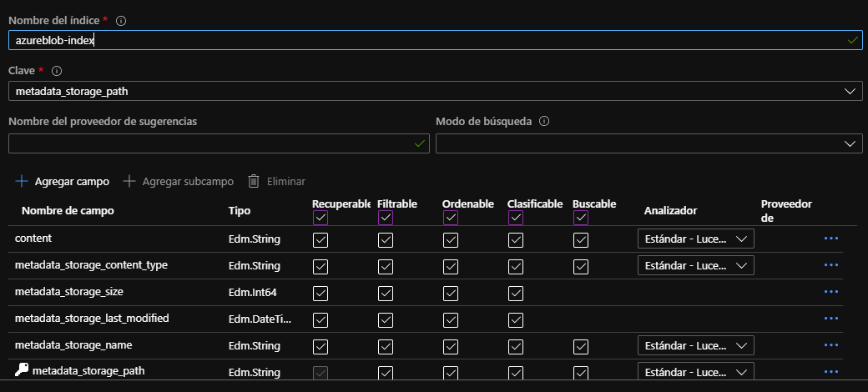Open more options for metadata_storage_path row
Screen dimensions: 868x392
tap(831, 371)
